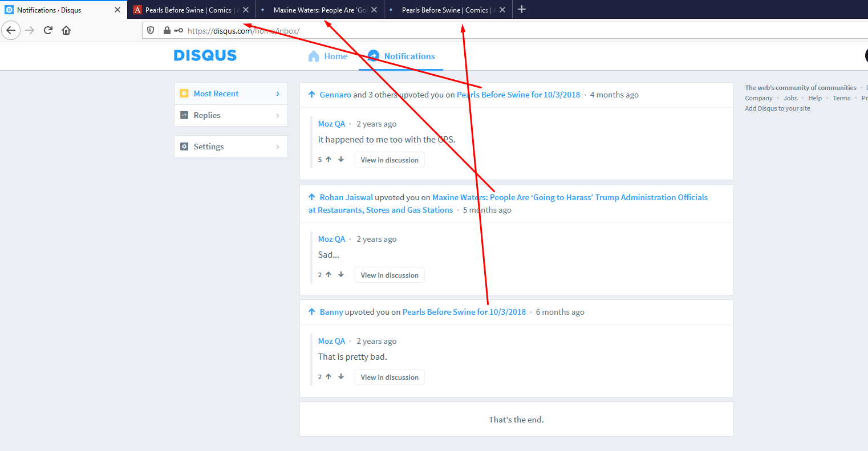Expand the Most Recent filter

pos(278,93)
